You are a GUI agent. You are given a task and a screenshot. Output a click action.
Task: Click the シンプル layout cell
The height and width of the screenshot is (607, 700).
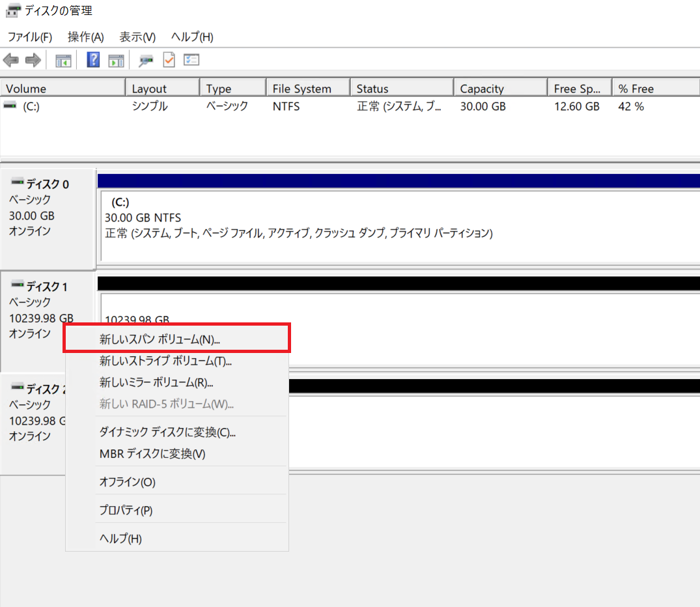click(x=150, y=106)
